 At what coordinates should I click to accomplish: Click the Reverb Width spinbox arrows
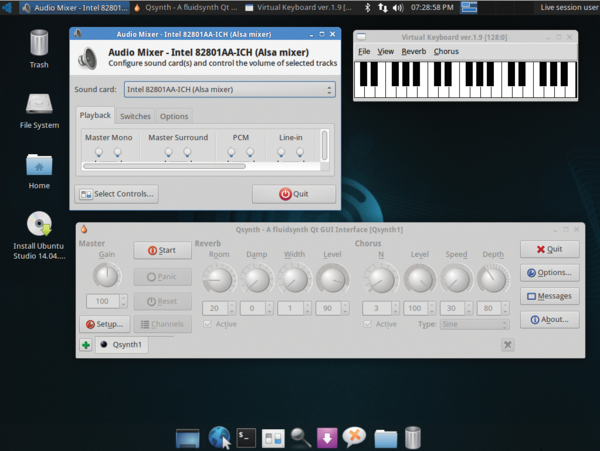click(x=307, y=308)
